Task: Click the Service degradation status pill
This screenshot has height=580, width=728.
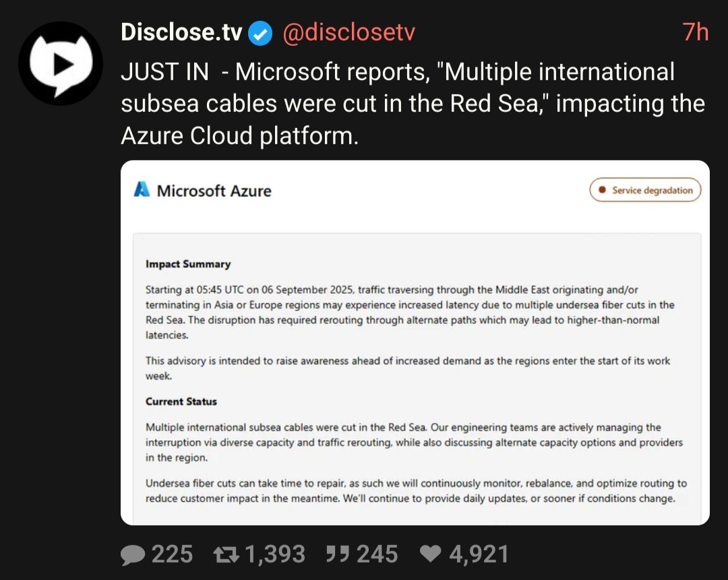Action: click(645, 191)
